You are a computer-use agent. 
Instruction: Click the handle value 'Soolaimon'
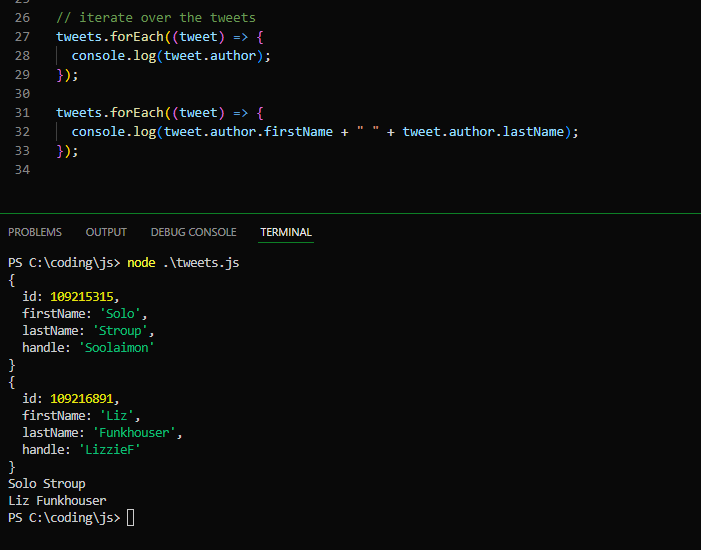point(117,347)
